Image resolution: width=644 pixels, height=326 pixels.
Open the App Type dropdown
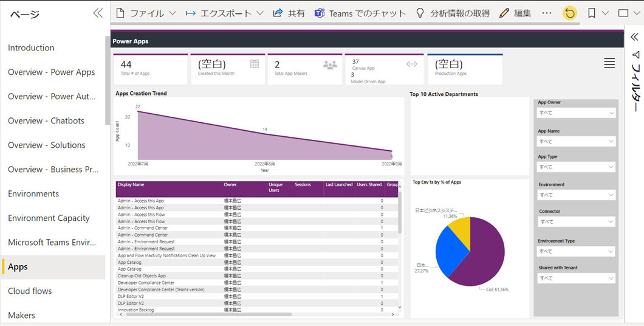576,167
